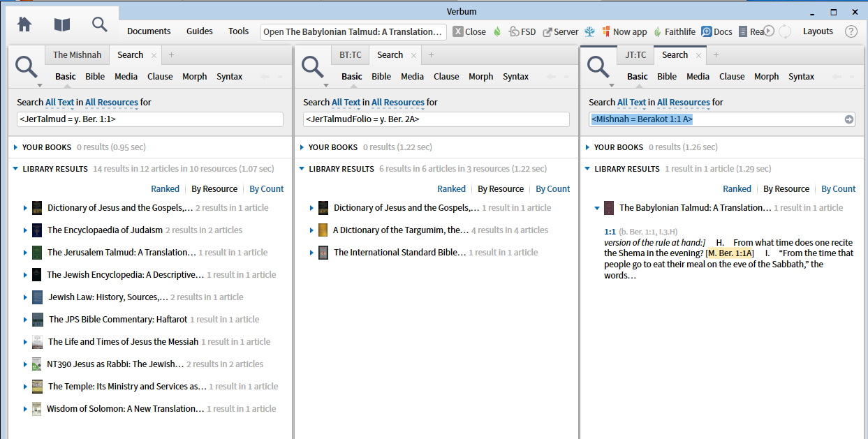
Task: Open the Guides menu
Action: (200, 31)
